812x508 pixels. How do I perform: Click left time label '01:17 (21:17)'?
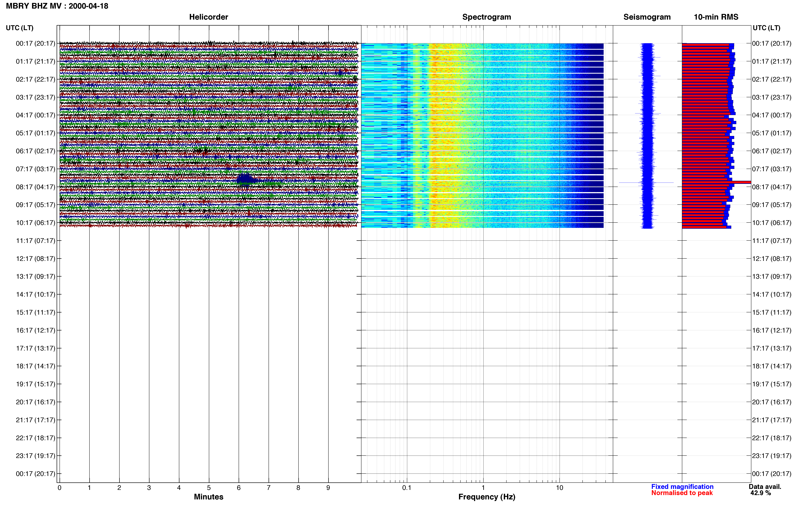pyautogui.click(x=35, y=61)
